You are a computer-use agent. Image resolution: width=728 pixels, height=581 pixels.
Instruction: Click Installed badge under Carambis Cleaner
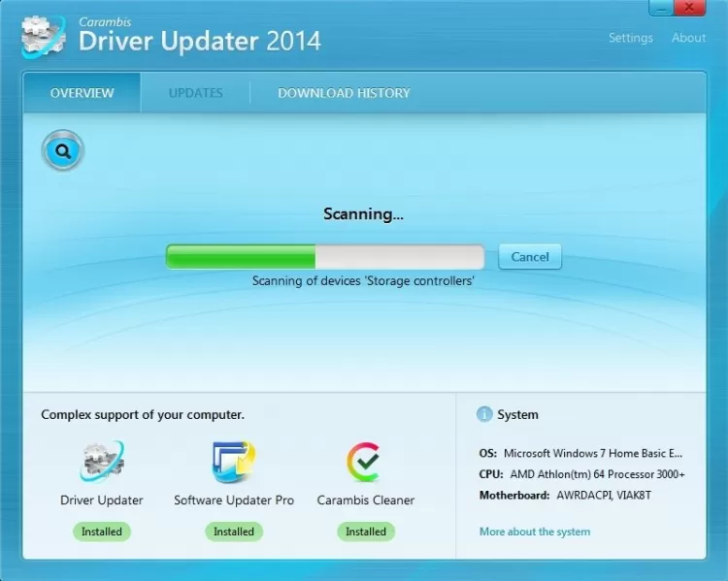366,532
